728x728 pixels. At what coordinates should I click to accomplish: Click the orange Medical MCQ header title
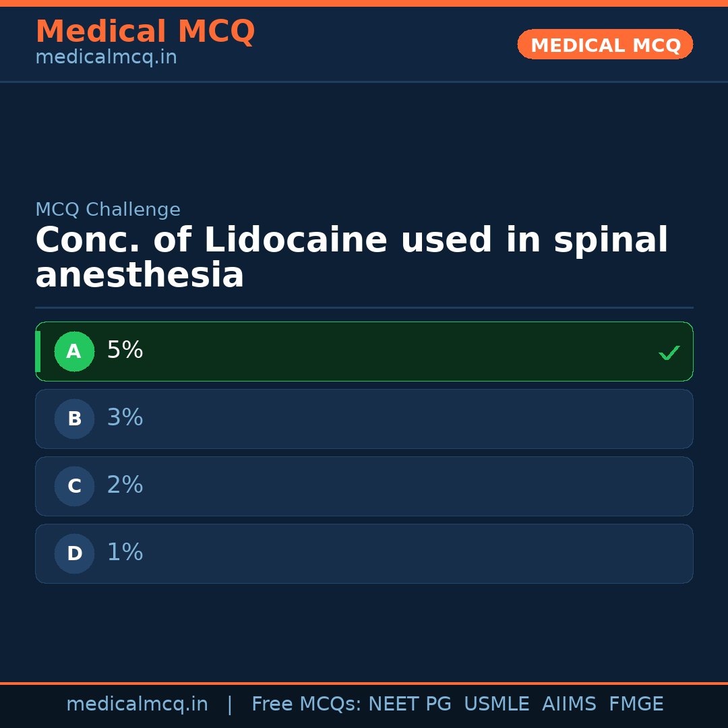click(145, 32)
